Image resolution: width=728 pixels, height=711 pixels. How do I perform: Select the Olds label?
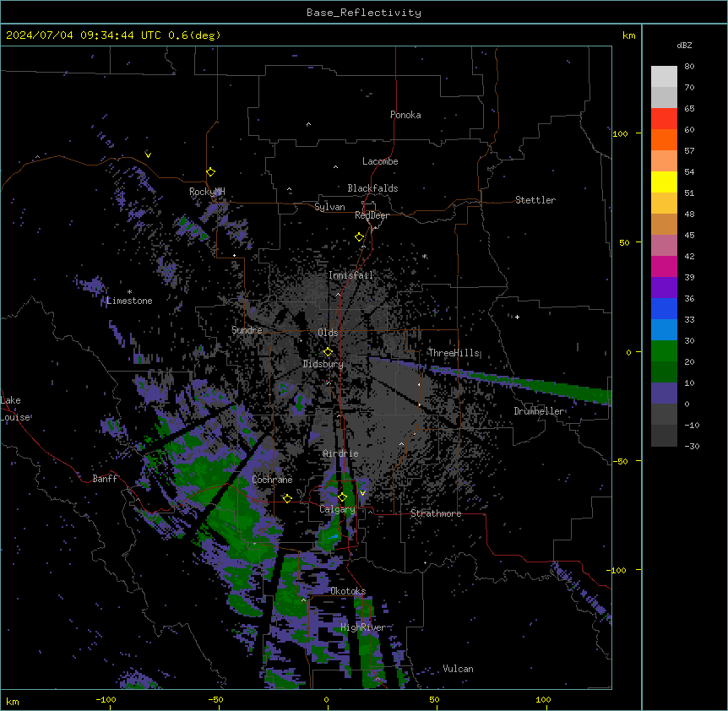pyautogui.click(x=328, y=333)
